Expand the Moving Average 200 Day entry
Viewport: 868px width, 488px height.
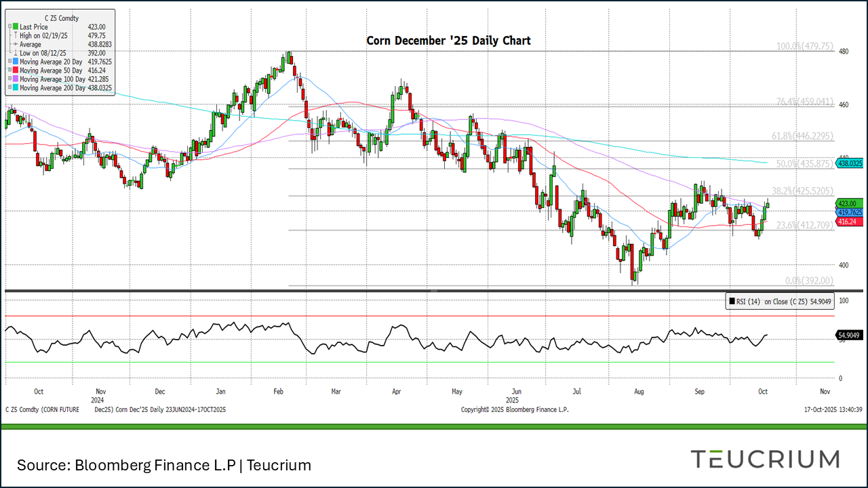tap(9, 88)
